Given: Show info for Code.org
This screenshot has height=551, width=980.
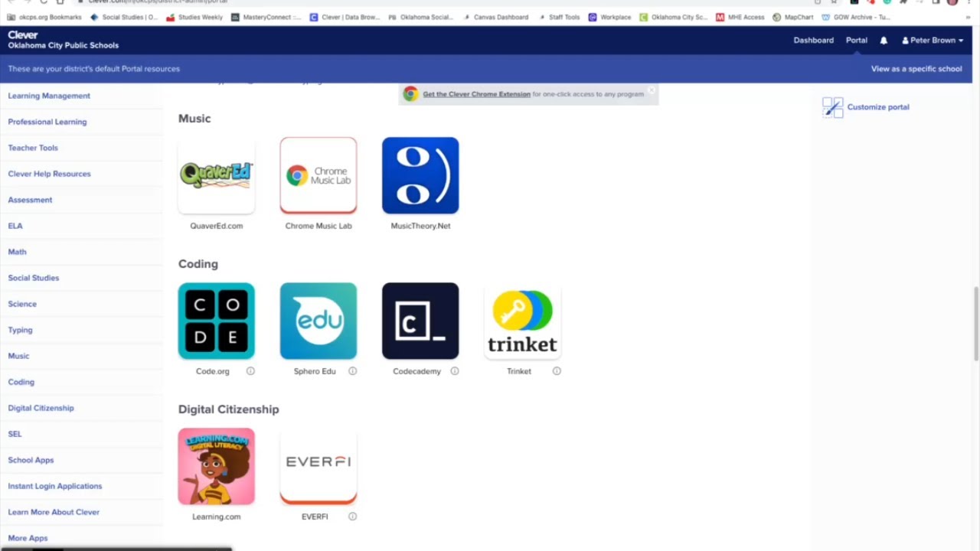Looking at the screenshot, I should pyautogui.click(x=250, y=371).
